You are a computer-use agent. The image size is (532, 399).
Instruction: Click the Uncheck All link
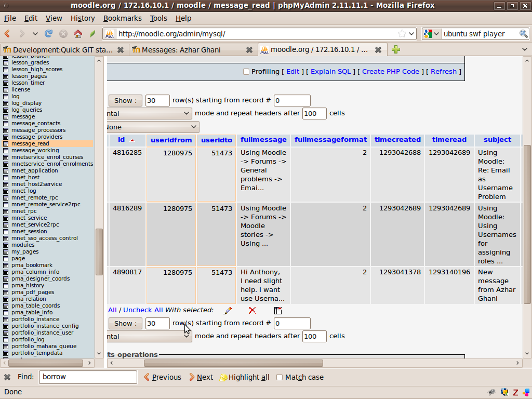point(143,310)
